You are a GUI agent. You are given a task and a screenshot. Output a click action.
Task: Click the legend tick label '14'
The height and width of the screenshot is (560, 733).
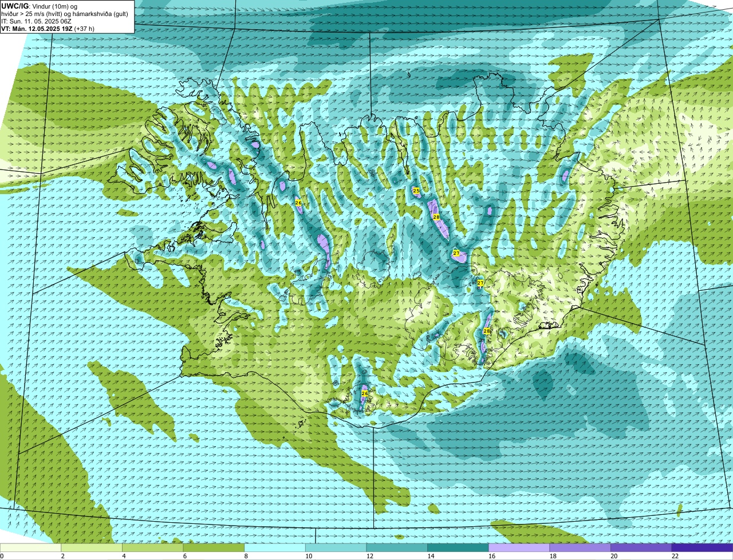coord(431,556)
